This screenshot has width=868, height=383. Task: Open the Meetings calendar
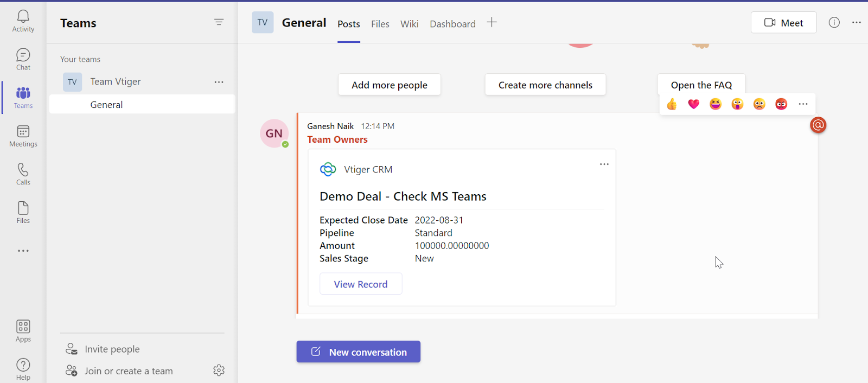click(23, 136)
